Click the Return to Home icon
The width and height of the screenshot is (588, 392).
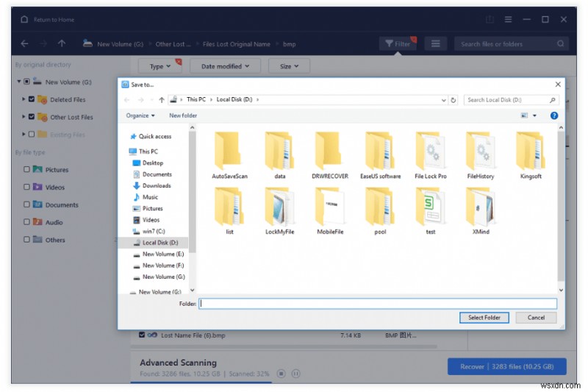tap(24, 19)
